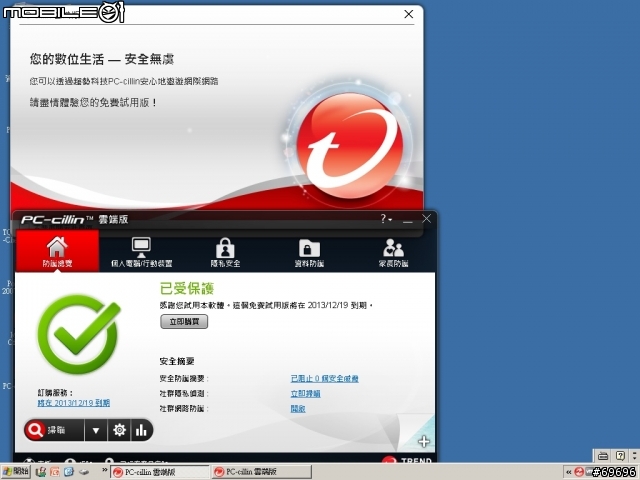The image size is (640, 480).
Task: Click the green checkmark protection status icon
Action: (x=79, y=334)
